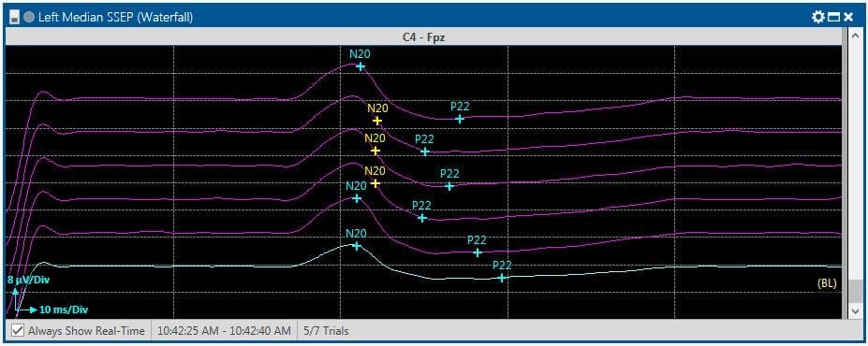Maximize the Left Median SSEP window
The height and width of the screenshot is (346, 868).
833,17
